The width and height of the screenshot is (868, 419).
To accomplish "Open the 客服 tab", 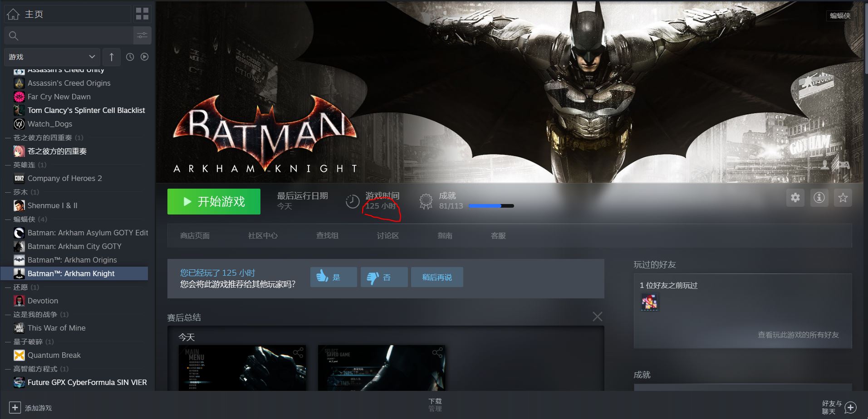I will [x=498, y=235].
